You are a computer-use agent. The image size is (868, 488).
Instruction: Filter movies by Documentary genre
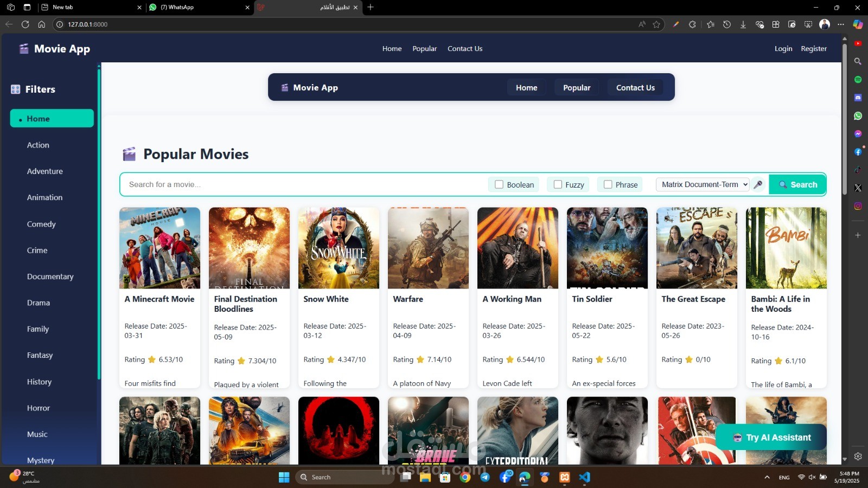50,277
